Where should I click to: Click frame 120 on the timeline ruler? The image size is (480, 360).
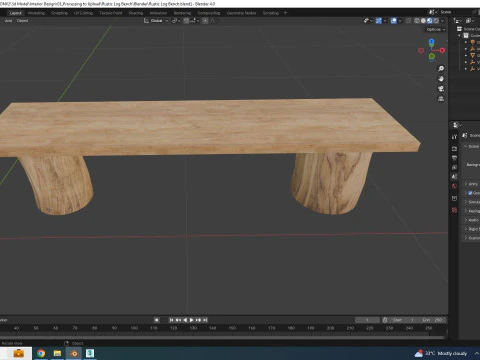click(173, 328)
